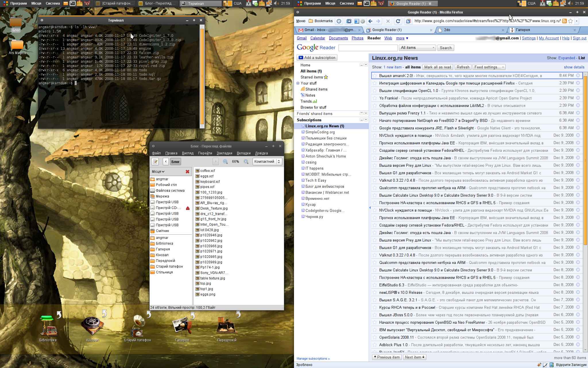Click the Reader search input field
Screen dimensions: 588x368
[x=368, y=48]
